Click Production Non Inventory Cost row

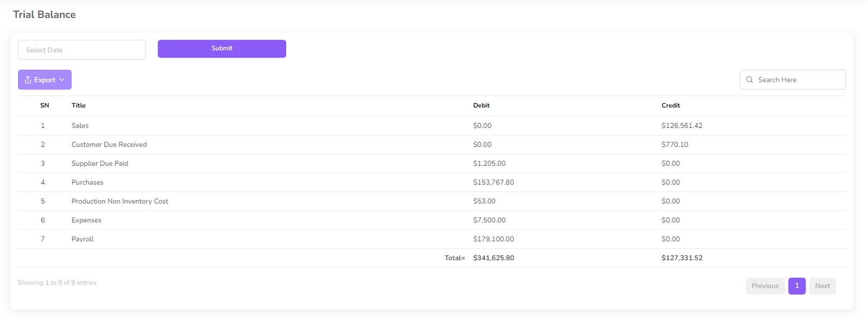point(120,201)
